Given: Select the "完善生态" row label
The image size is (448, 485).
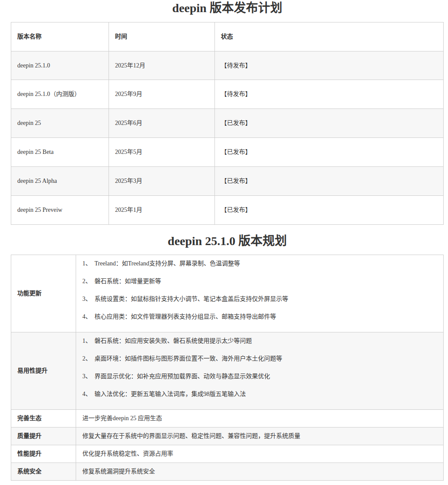Looking at the screenshot, I should 29,418.
